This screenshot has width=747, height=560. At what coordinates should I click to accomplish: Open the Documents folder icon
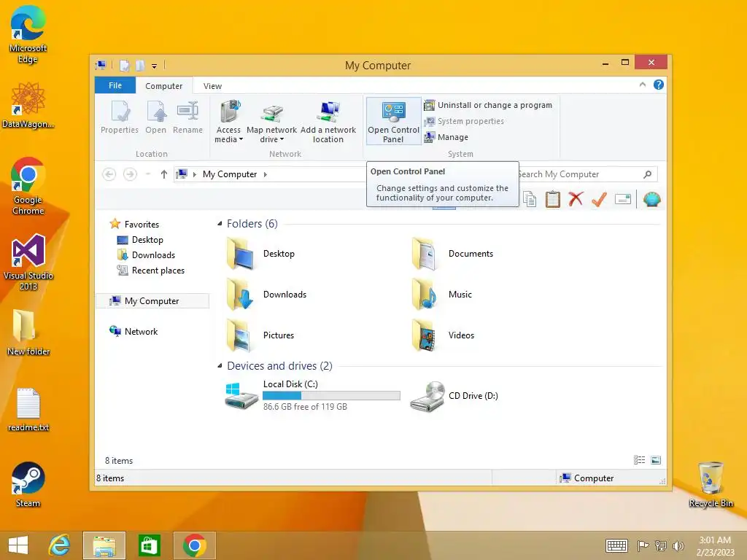(x=424, y=254)
